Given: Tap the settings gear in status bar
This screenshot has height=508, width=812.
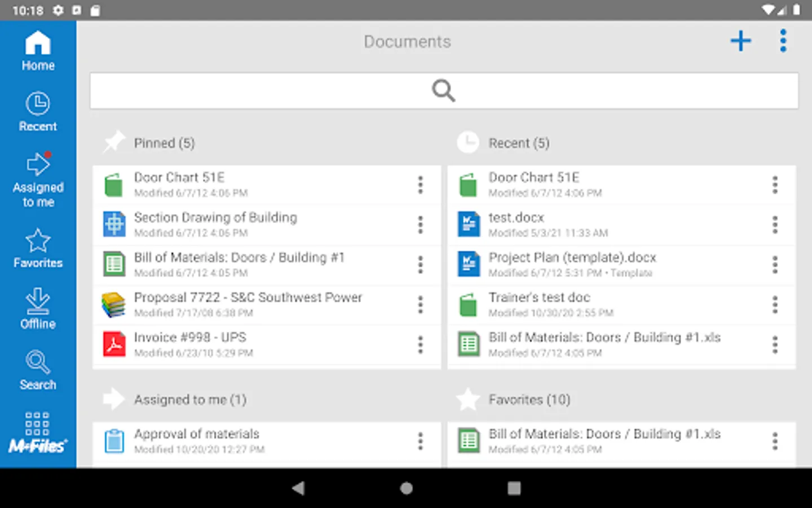Looking at the screenshot, I should pos(58,10).
